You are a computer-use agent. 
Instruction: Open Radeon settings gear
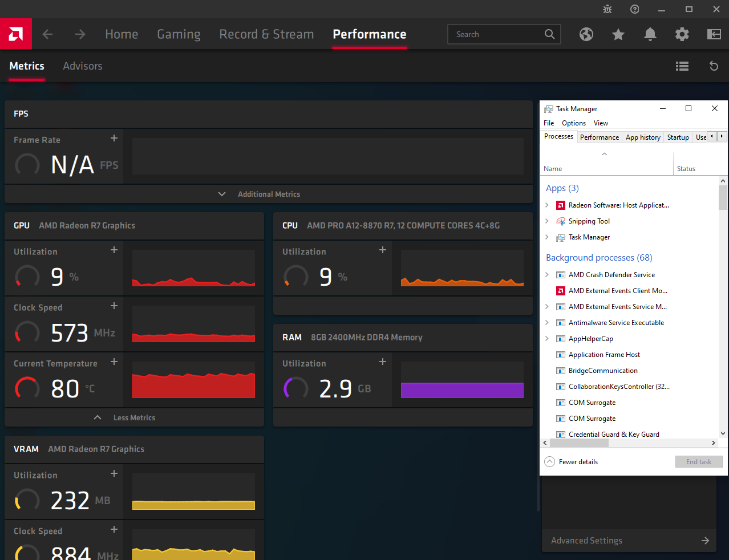tap(682, 34)
